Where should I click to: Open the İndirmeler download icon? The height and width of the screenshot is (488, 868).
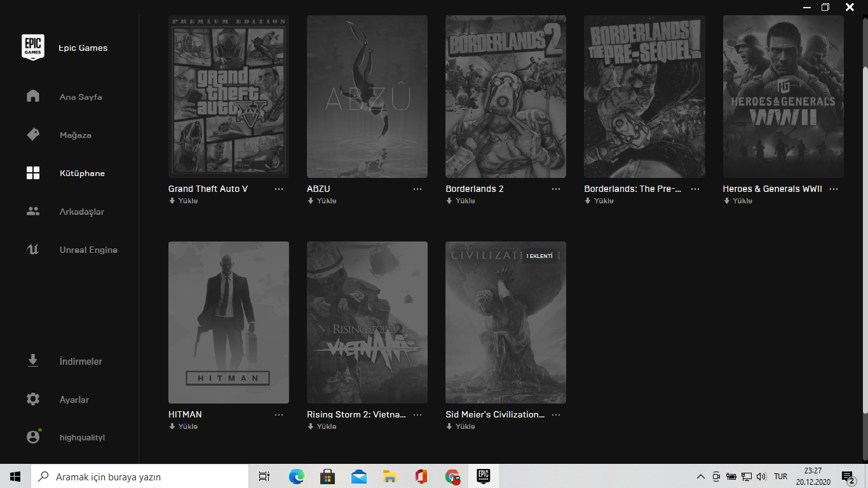(33, 361)
